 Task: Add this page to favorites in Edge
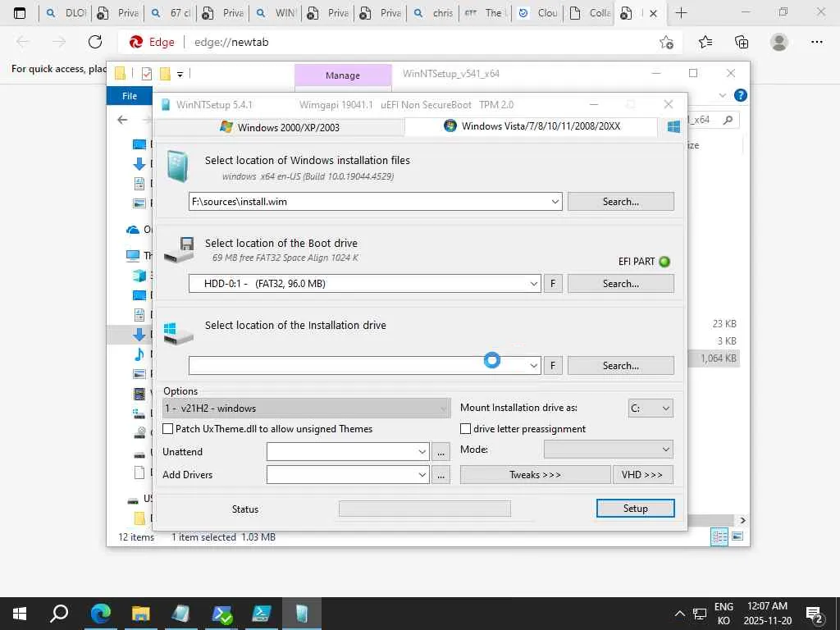[x=666, y=42]
